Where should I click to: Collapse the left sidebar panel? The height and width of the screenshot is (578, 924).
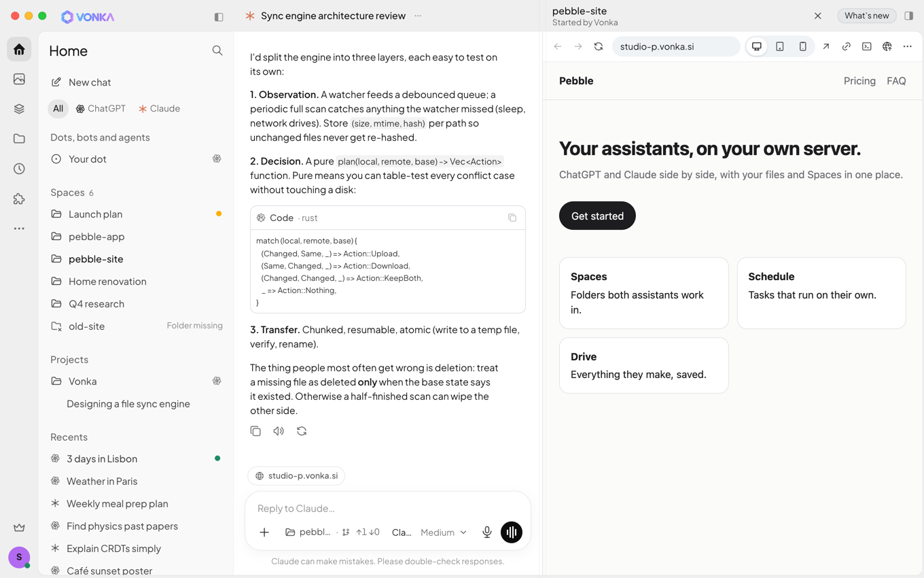pos(219,16)
